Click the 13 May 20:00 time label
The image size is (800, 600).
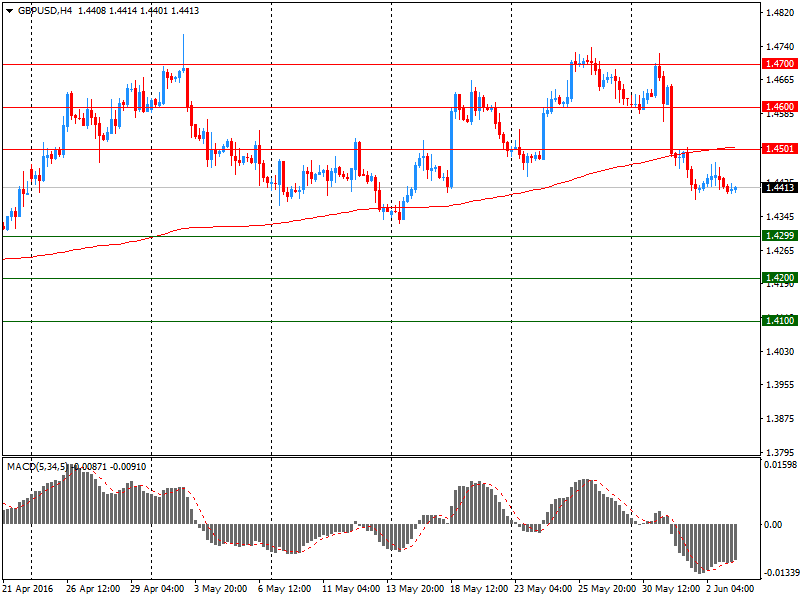pos(415,589)
